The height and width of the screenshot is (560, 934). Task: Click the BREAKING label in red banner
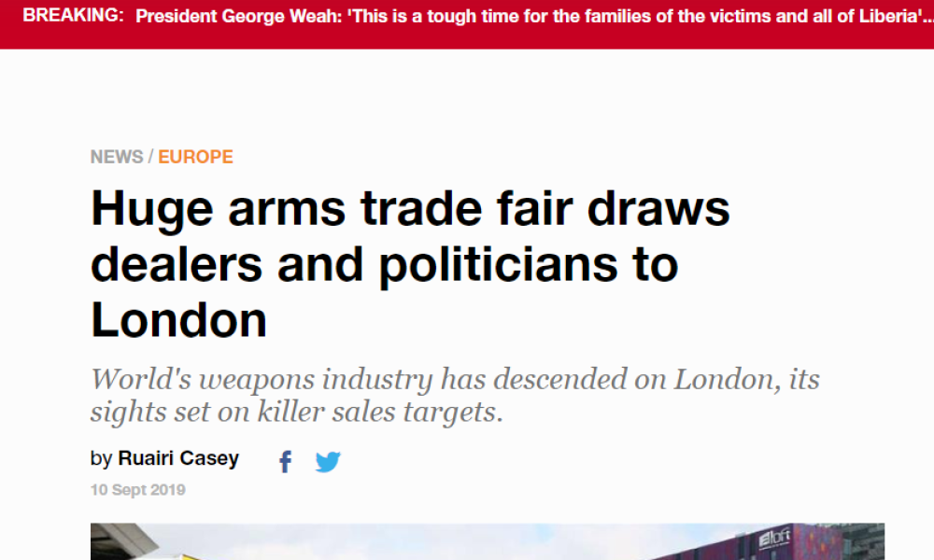[73, 16]
